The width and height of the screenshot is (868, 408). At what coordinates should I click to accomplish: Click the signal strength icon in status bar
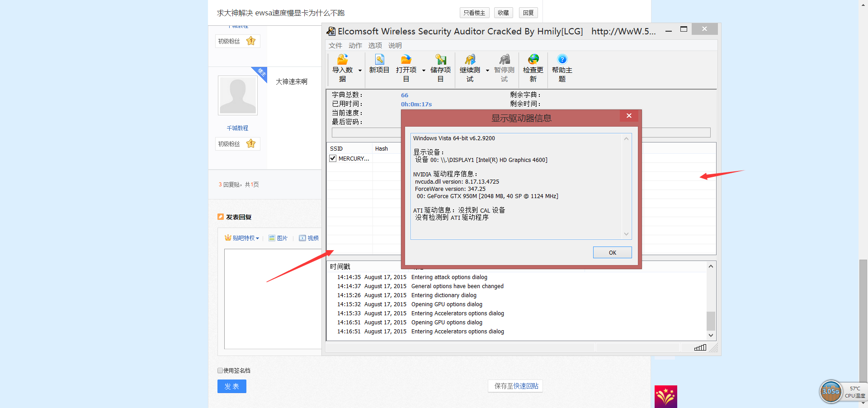coord(700,347)
